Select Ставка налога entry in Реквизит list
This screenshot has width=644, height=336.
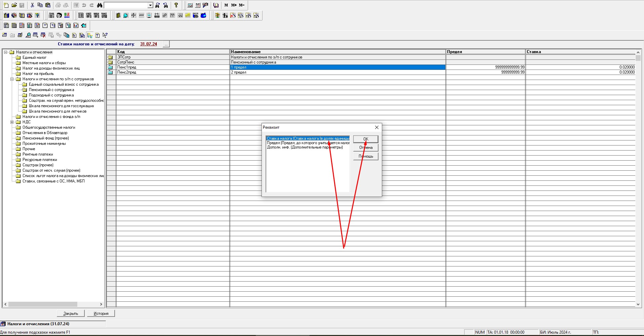308,138
